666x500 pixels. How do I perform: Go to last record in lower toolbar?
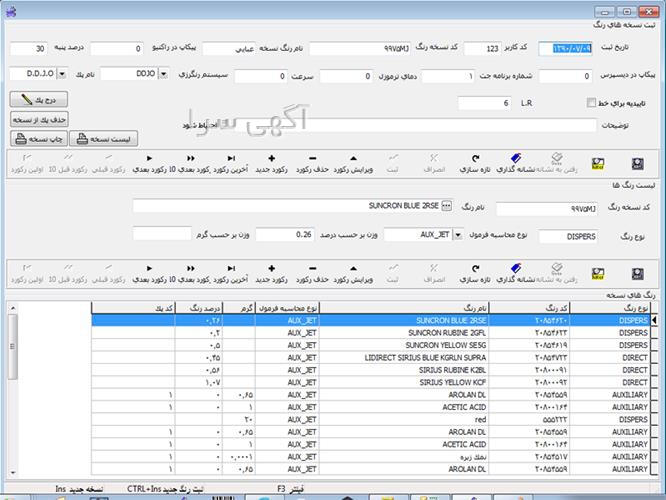click(x=231, y=274)
